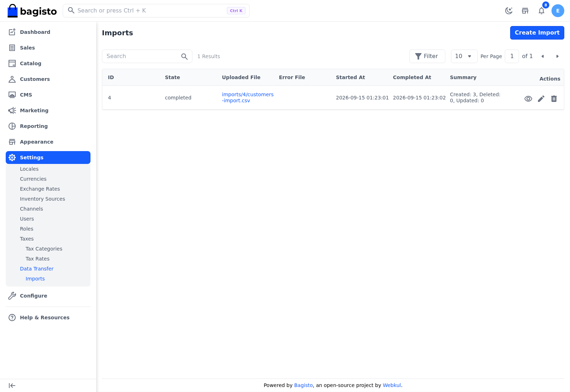This screenshot has width=570, height=392.
Task: Open the Filter panel
Action: click(427, 56)
